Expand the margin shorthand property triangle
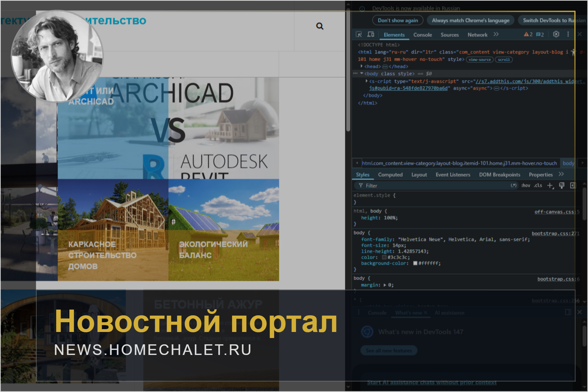This screenshot has height=392, width=588. (385, 285)
